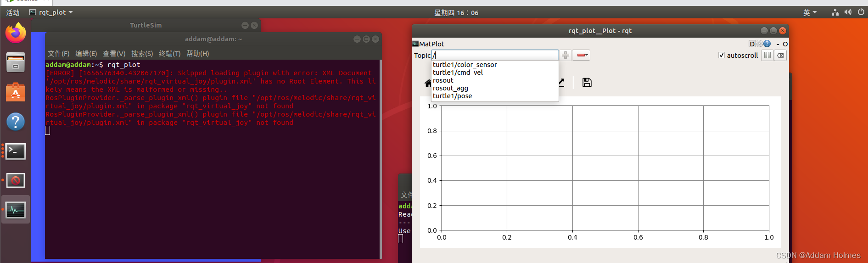Click the Terminal icon in dock
The image size is (868, 263).
click(16, 151)
